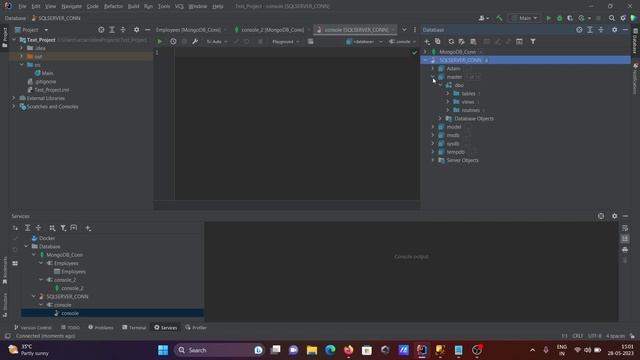Screen dimensions: 640x360
Task: Select Opened File target icon in Database header
Action: coord(579,30)
